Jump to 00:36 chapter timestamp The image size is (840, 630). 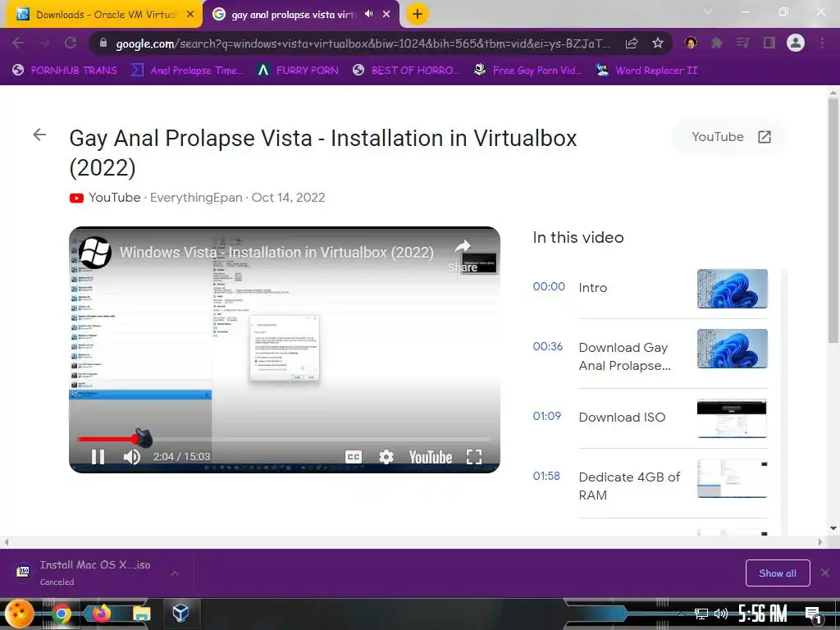pos(547,347)
